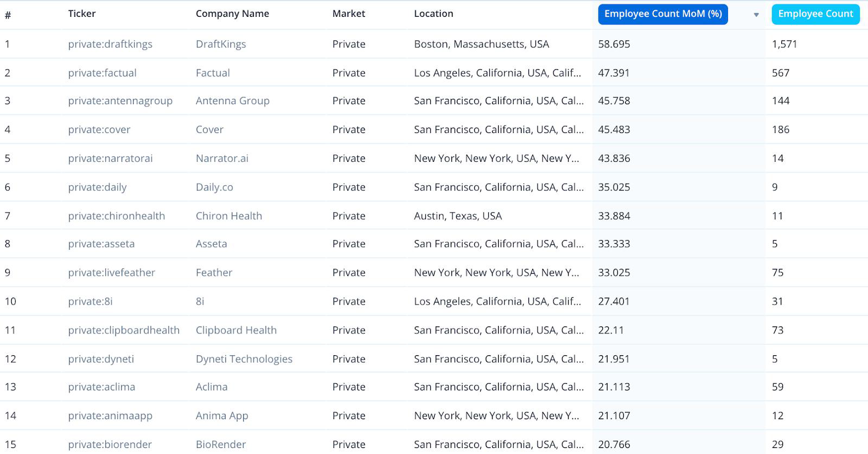Open ticker link private:factual
The height and width of the screenshot is (454, 868).
point(102,73)
